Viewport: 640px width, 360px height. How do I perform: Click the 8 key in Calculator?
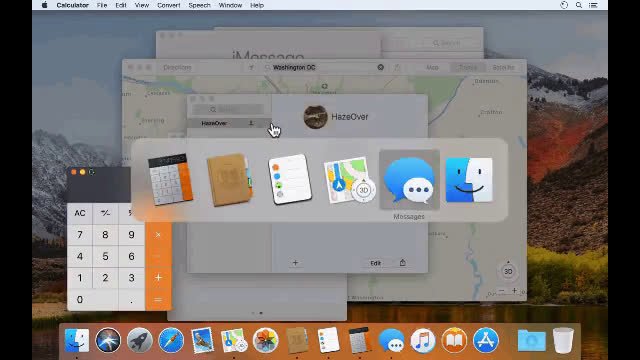105,235
